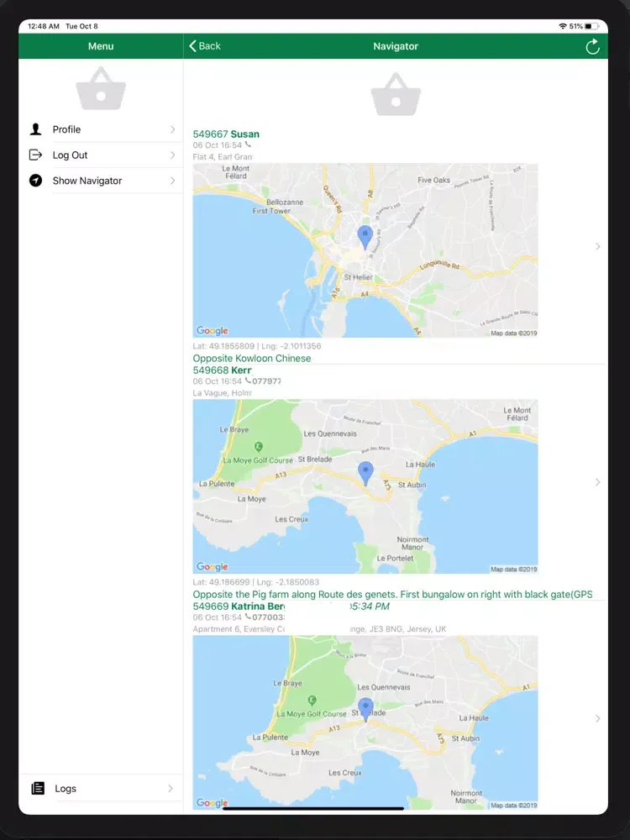Viewport: 630px width, 840px height.
Task: Click the La Moye Golf Course marker on Kerr's map
Action: point(258,447)
